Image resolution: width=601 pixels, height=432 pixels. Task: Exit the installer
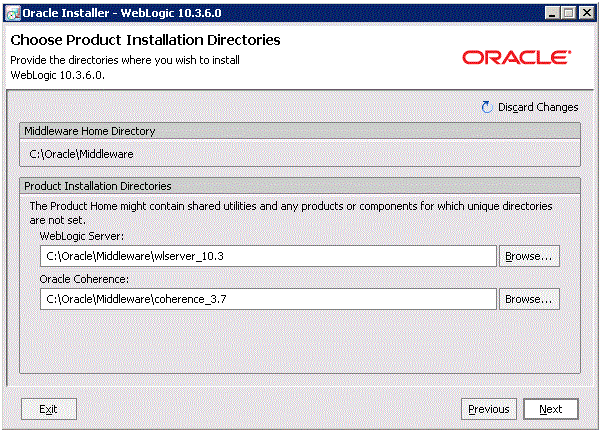tap(49, 409)
